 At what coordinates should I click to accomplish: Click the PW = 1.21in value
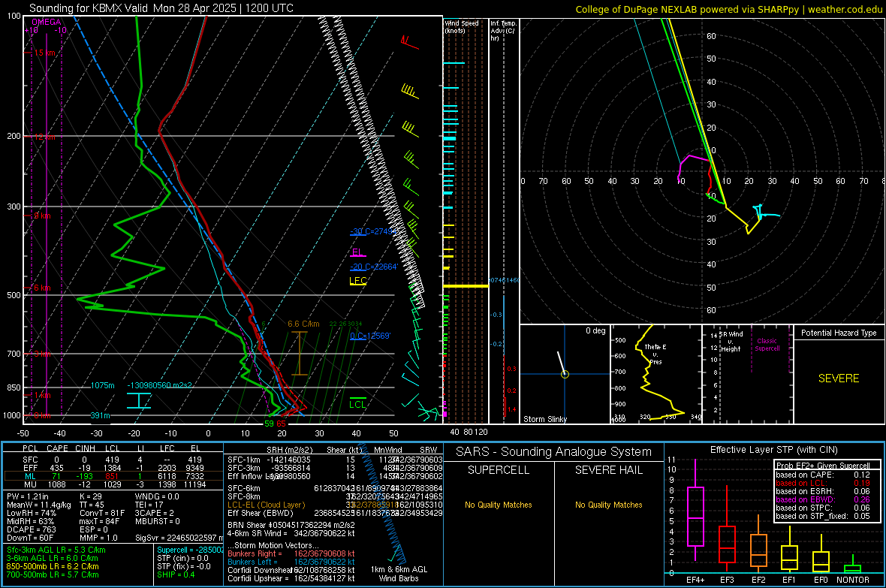point(28,496)
